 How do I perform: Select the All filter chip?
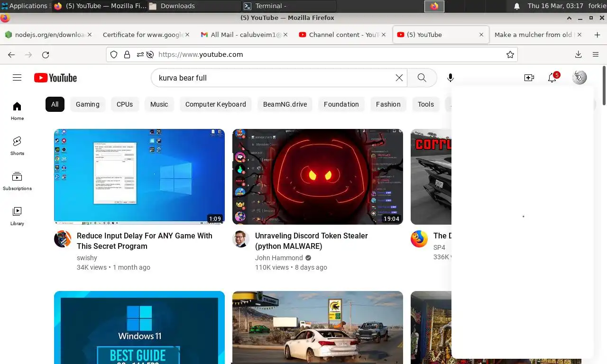55,104
